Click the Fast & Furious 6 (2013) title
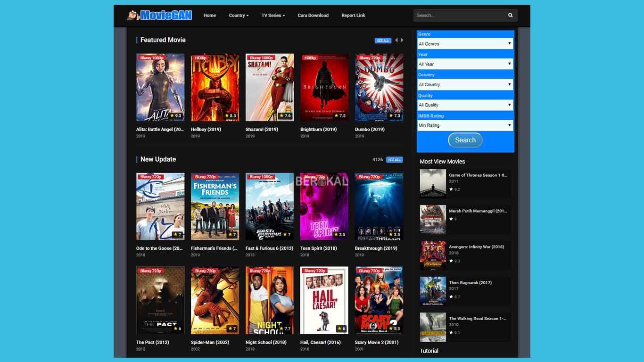 click(269, 248)
